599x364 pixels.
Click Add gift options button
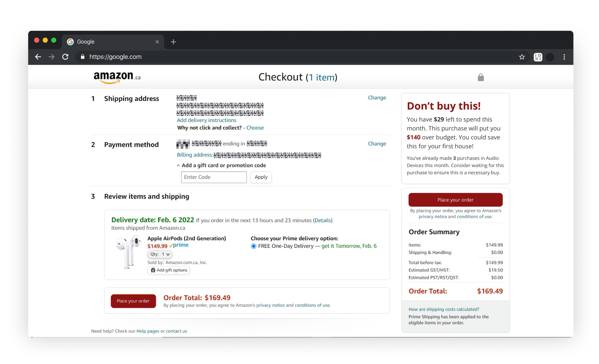coord(169,270)
